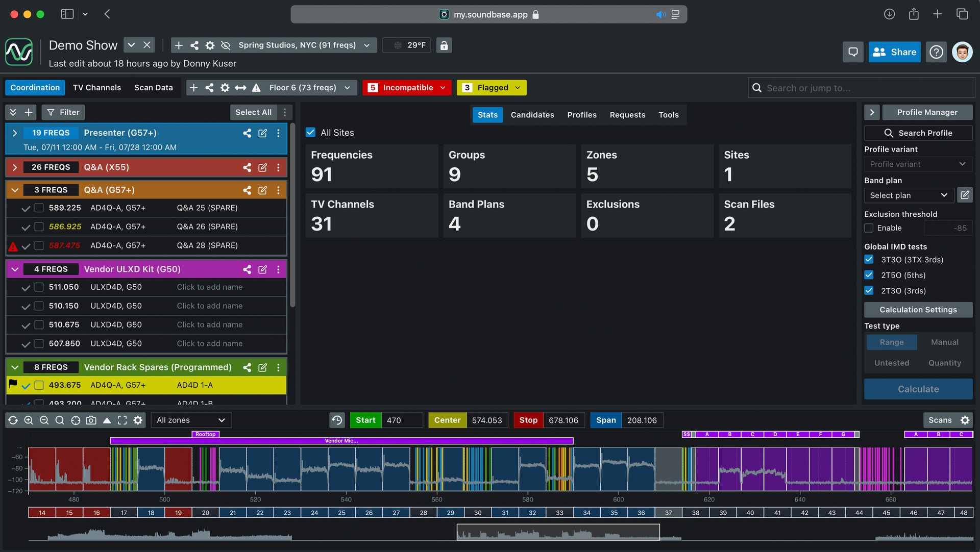Switch to the Candidates tab
The image size is (980, 552).
(532, 115)
